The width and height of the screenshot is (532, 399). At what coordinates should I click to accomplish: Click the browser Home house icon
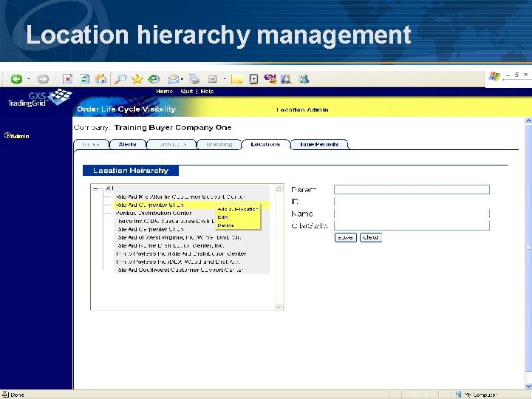pos(100,79)
